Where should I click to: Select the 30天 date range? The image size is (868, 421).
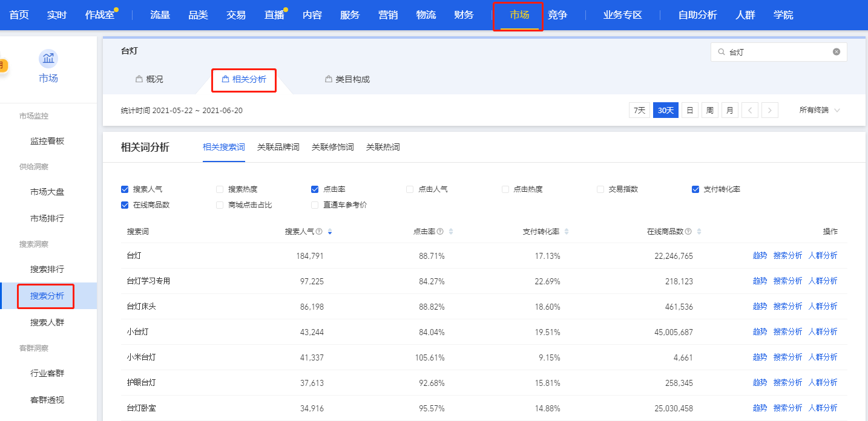[x=666, y=110]
